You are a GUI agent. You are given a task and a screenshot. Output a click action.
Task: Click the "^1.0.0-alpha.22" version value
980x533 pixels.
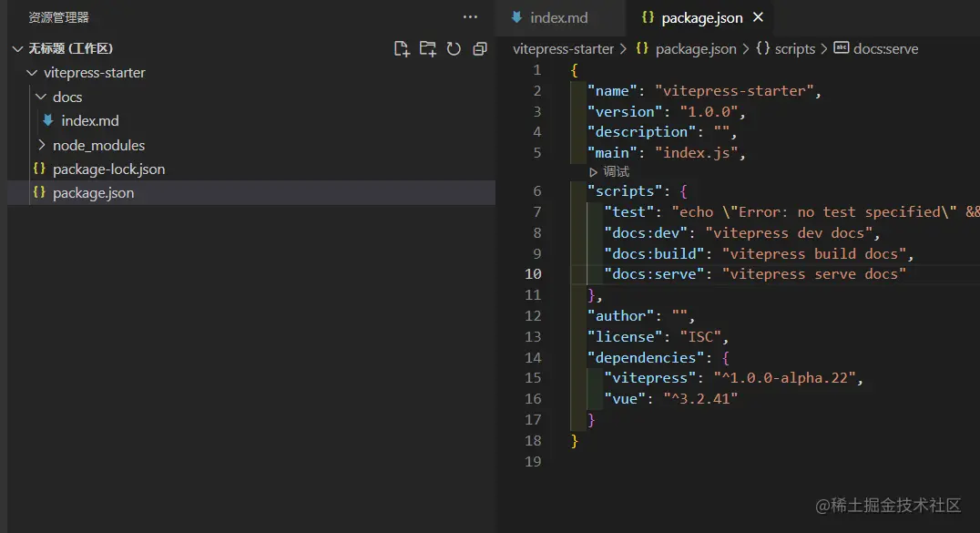784,378
